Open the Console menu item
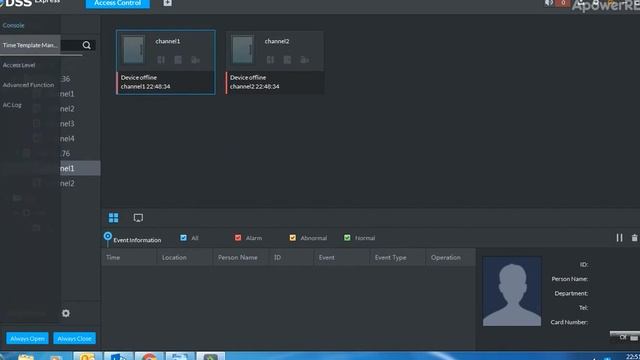The image size is (640, 360). [13, 25]
